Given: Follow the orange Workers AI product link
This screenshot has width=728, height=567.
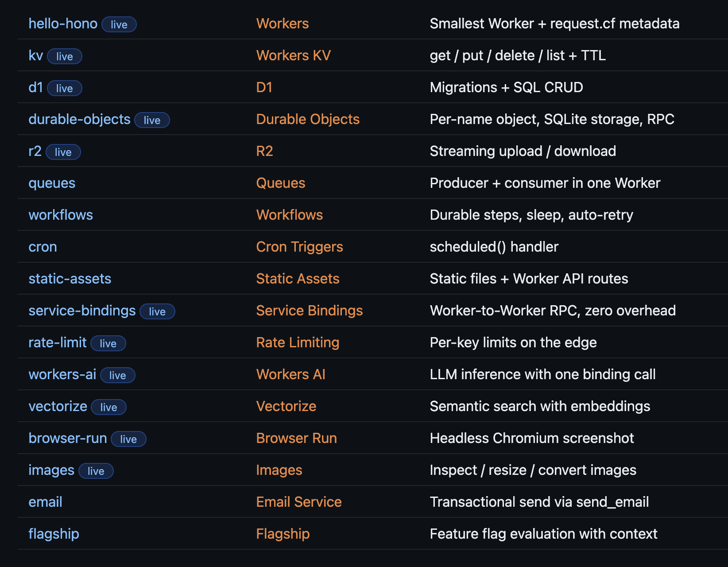Looking at the screenshot, I should [290, 374].
